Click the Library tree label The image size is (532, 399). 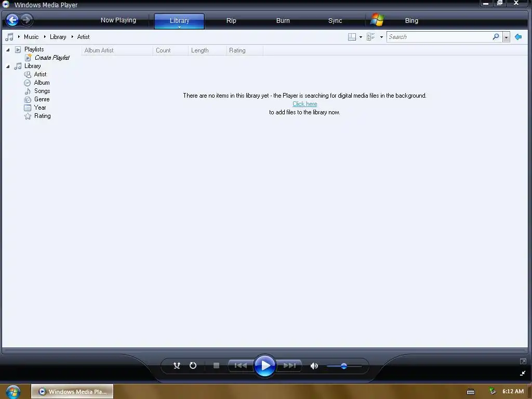coord(33,66)
